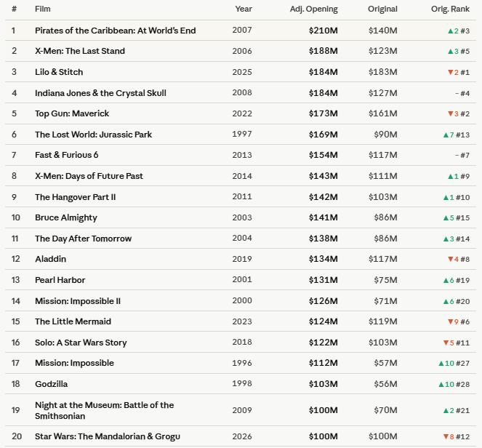Click the green up arrow in The Day After Tomorrow row
This screenshot has width=482, height=448.
[x=446, y=239]
